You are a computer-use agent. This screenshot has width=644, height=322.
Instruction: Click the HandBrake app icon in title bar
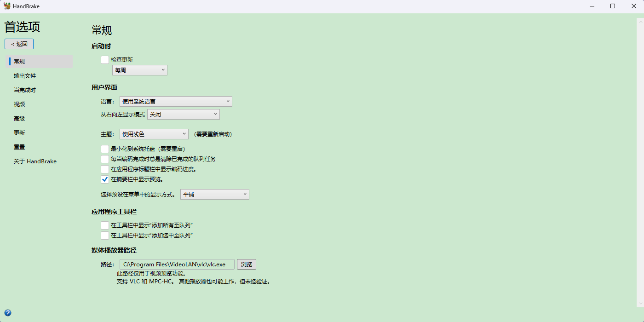tap(7, 6)
